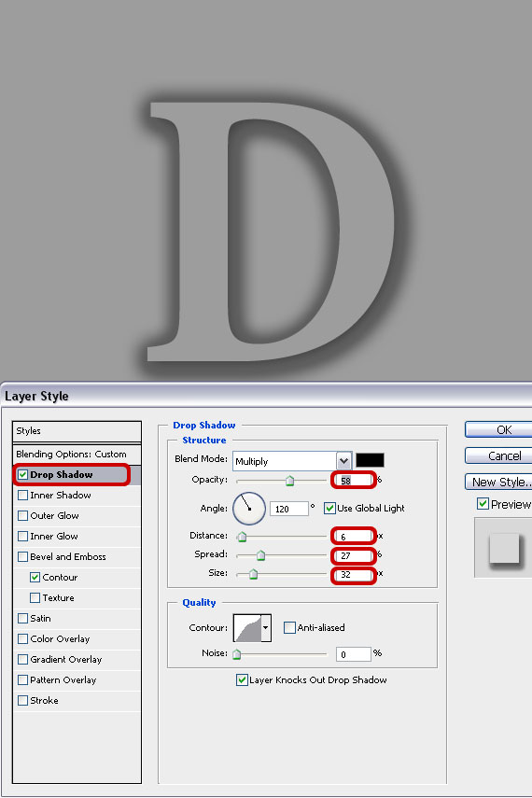This screenshot has height=798, width=532.
Task: Click the Cancel button
Action: click(x=499, y=455)
